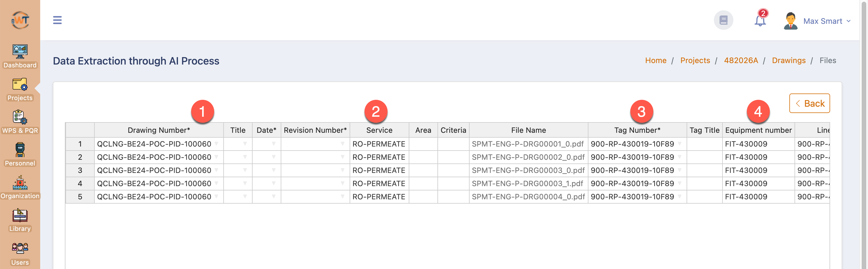Select file name SPMT-ENG-P-DRG00001_0.pdf

(x=528, y=144)
